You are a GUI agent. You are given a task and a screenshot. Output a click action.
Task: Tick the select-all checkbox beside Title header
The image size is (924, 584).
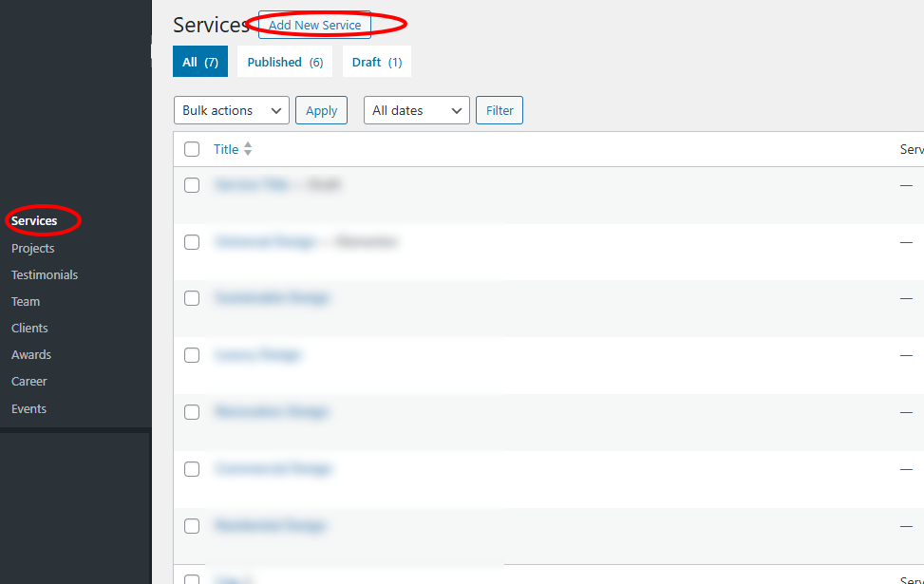click(x=192, y=149)
